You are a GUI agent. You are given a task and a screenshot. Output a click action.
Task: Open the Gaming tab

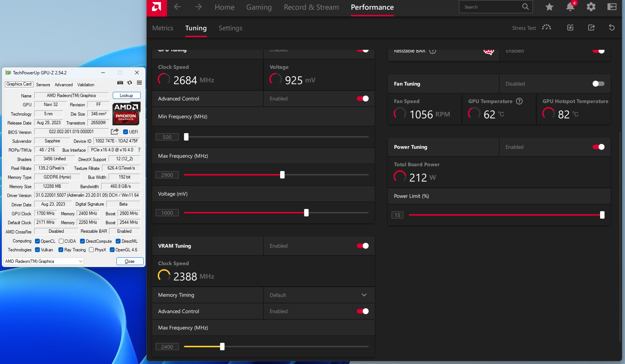click(x=259, y=7)
